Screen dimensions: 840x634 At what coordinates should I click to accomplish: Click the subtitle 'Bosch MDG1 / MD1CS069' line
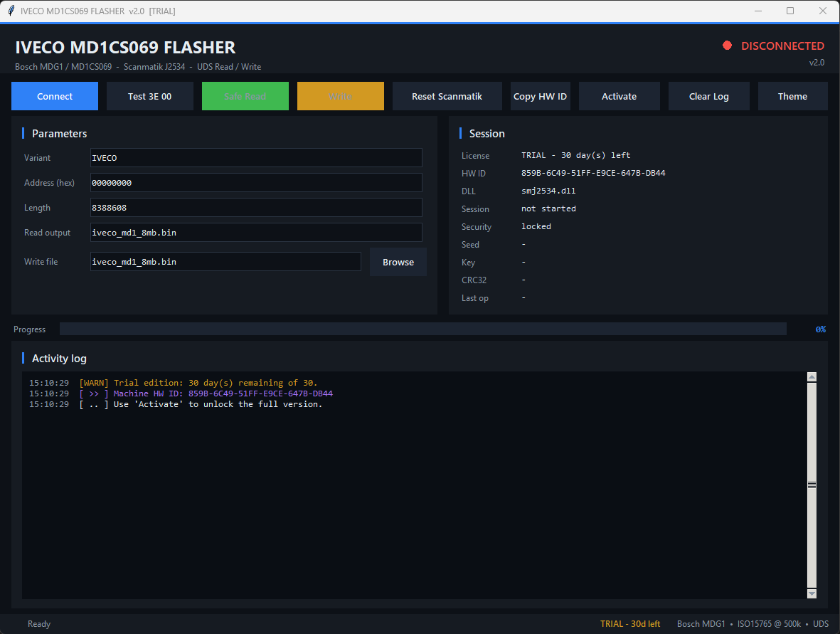coord(138,67)
